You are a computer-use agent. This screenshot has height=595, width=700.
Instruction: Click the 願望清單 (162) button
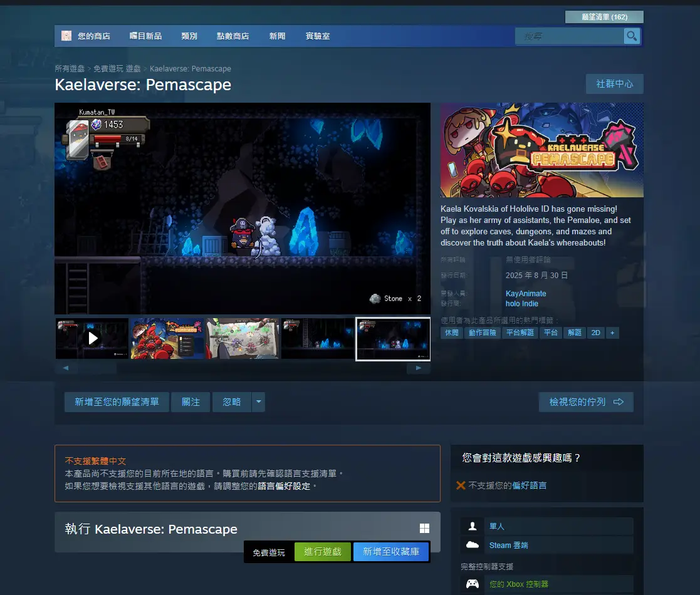coord(604,17)
